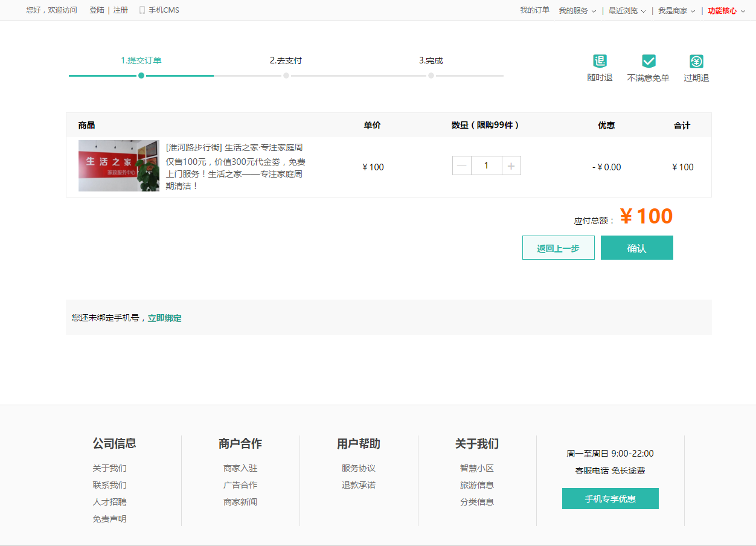Viewport: 756px width, 546px height.
Task: Click the 商户合作 footer heading
Action: [x=240, y=443]
